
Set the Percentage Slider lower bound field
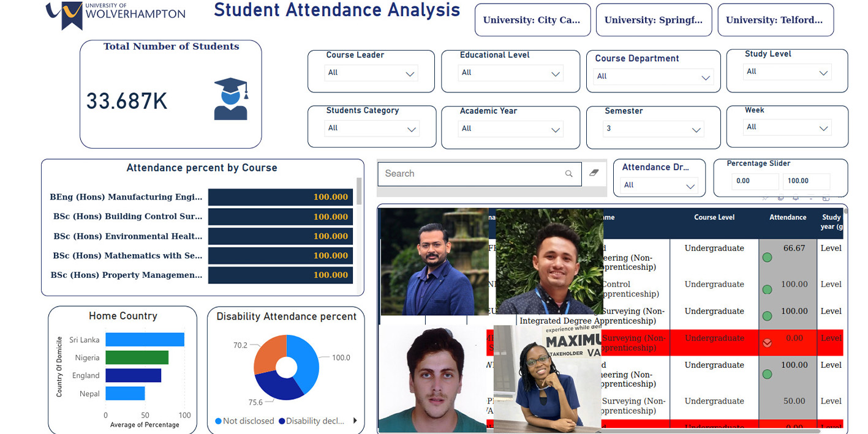(755, 181)
